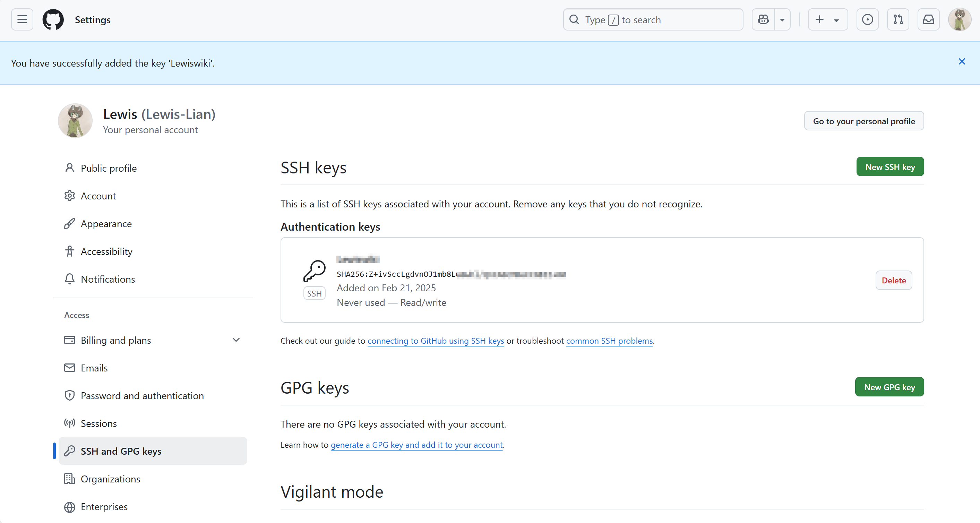The image size is (980, 523).
Task: Open common SSH problems link
Action: point(609,341)
